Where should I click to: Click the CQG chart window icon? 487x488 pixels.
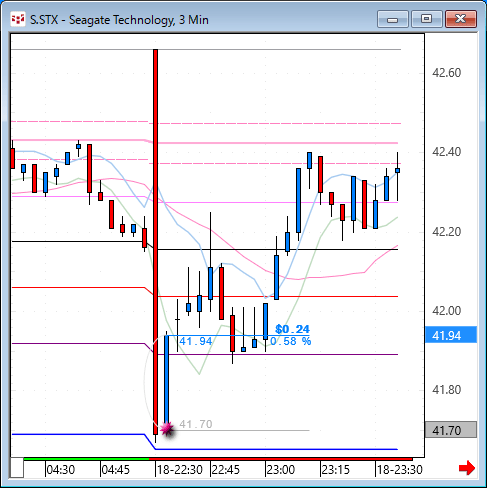pos(18,19)
